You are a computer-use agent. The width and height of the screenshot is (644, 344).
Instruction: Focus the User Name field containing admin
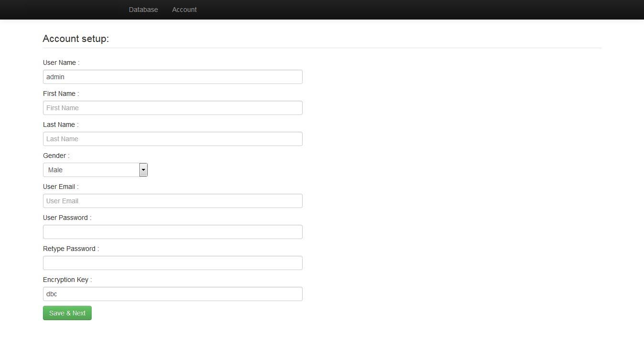[172, 77]
